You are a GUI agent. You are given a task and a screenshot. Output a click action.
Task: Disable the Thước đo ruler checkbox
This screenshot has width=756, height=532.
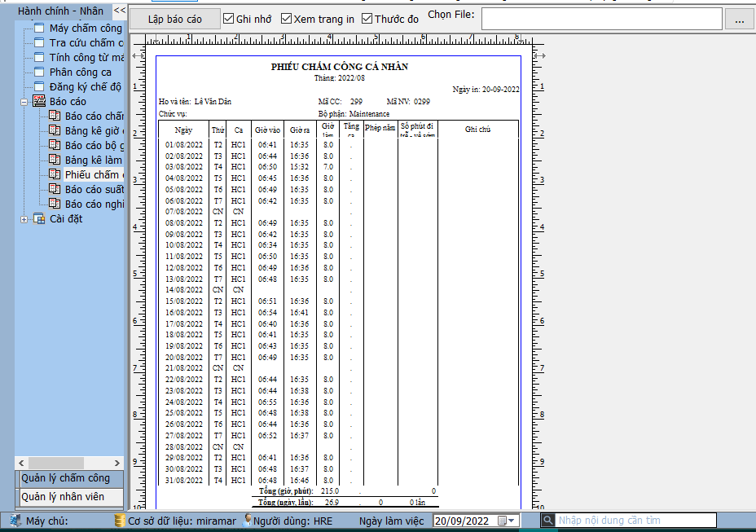(x=367, y=19)
